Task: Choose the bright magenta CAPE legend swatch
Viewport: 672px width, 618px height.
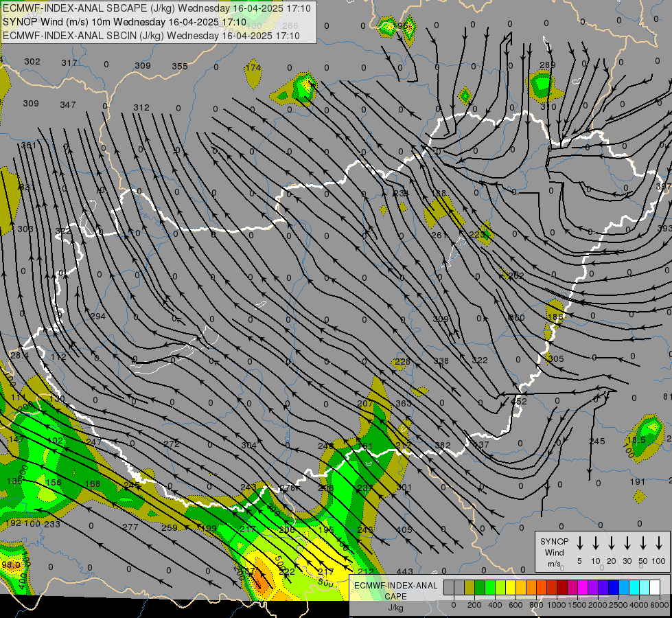Action: point(583,587)
